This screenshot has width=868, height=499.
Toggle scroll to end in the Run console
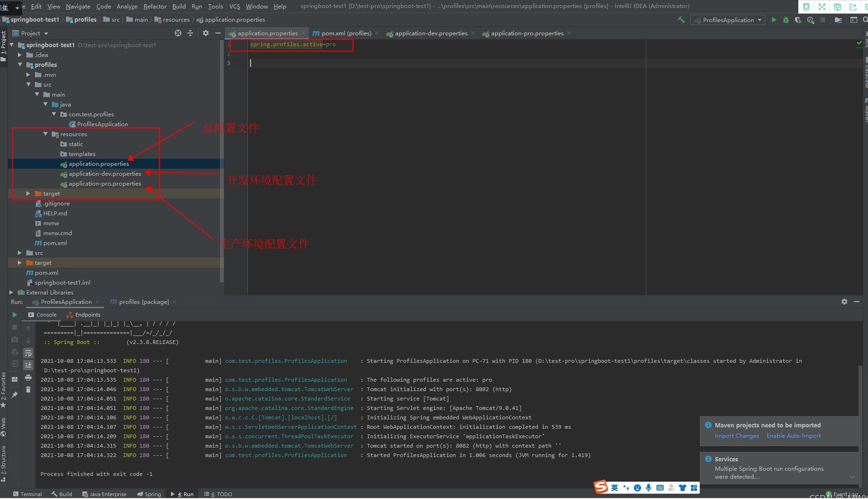tap(28, 365)
